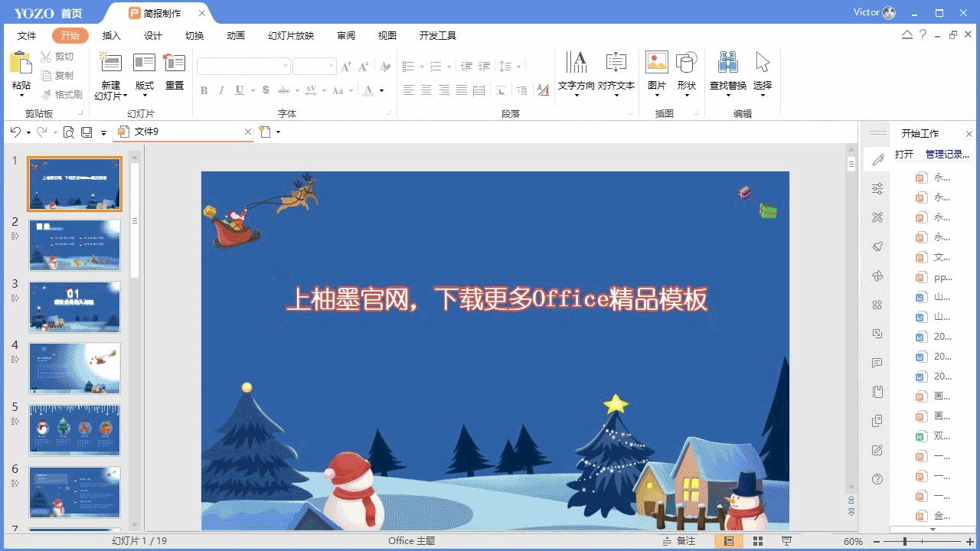Click the question mark icon in right sidebar
The height and width of the screenshot is (551, 980).
coord(877,479)
